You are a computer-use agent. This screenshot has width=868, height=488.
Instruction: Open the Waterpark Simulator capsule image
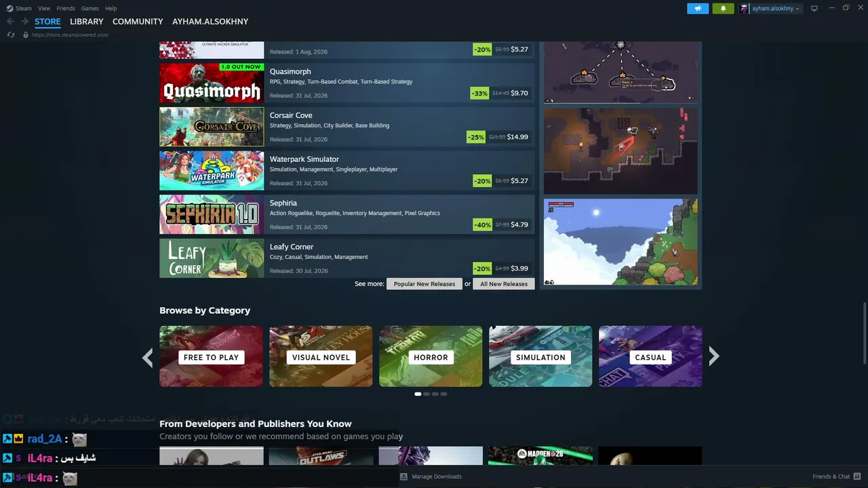[x=212, y=171]
